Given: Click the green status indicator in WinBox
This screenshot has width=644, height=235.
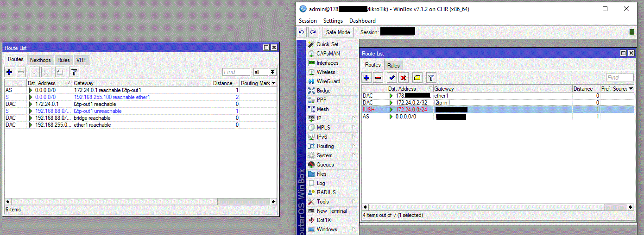Looking at the screenshot, I should click(x=632, y=32).
